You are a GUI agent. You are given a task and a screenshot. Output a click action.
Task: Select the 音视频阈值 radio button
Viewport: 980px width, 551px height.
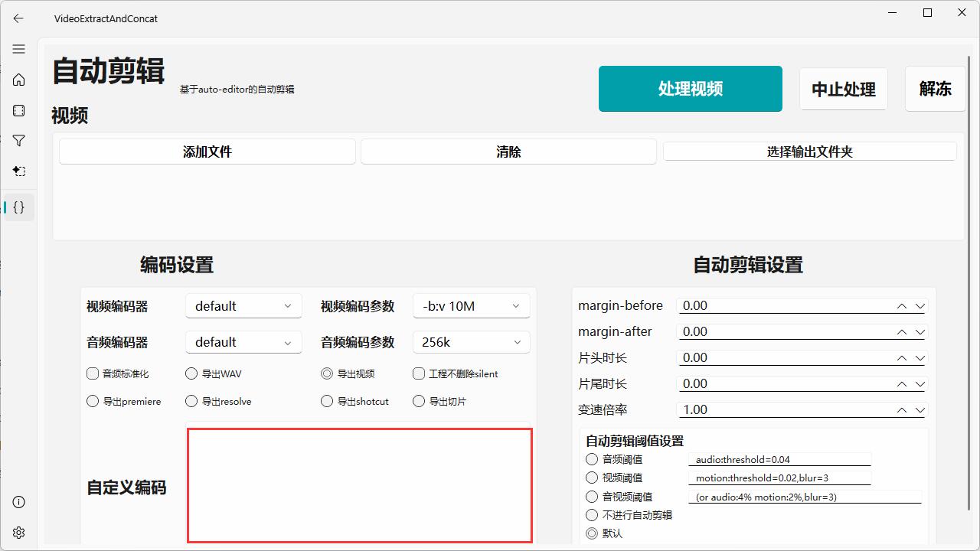(592, 497)
